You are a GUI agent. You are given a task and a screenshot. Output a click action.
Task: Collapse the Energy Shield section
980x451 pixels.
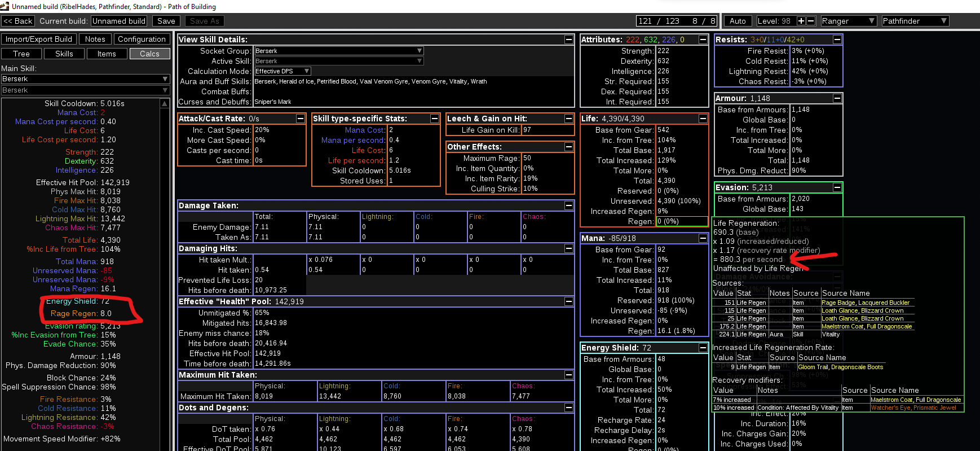(x=703, y=348)
